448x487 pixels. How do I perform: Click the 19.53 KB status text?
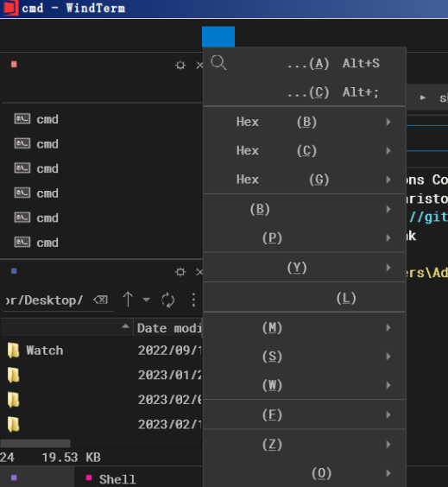click(71, 457)
